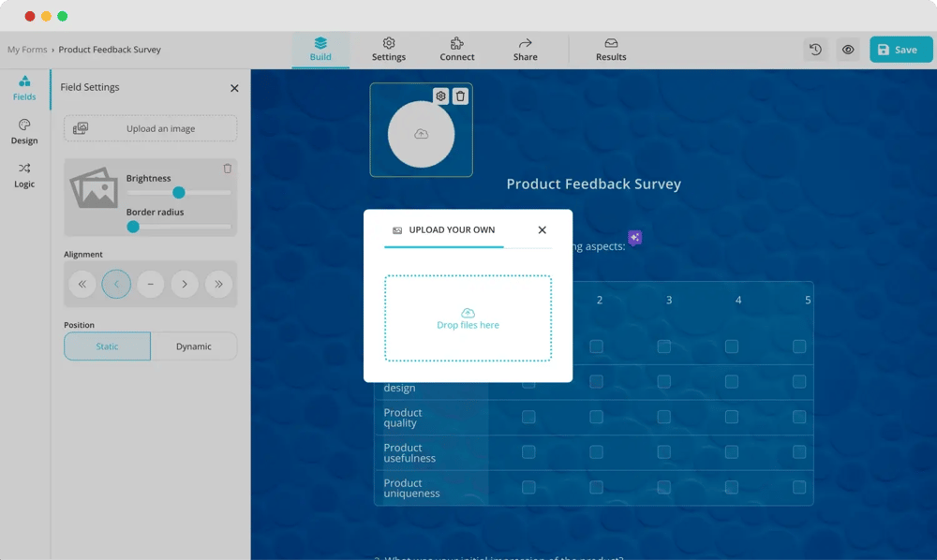Image resolution: width=937 pixels, height=560 pixels.
Task: Click Upload an image button
Action: pos(150,128)
